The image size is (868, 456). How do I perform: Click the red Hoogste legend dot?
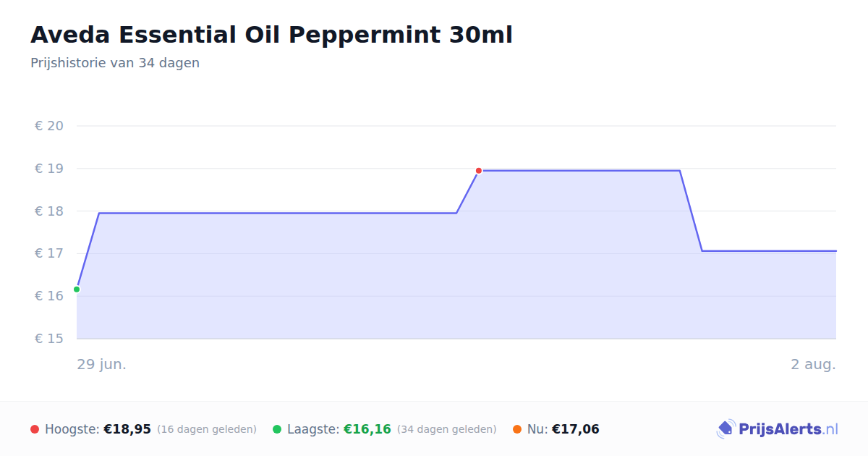[x=35, y=429]
